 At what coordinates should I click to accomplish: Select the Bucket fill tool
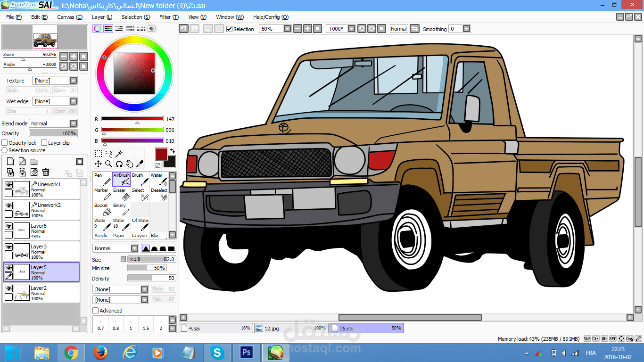click(x=102, y=209)
